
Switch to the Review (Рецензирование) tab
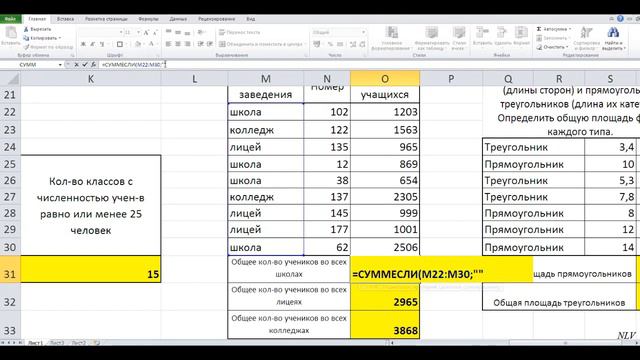point(216,19)
